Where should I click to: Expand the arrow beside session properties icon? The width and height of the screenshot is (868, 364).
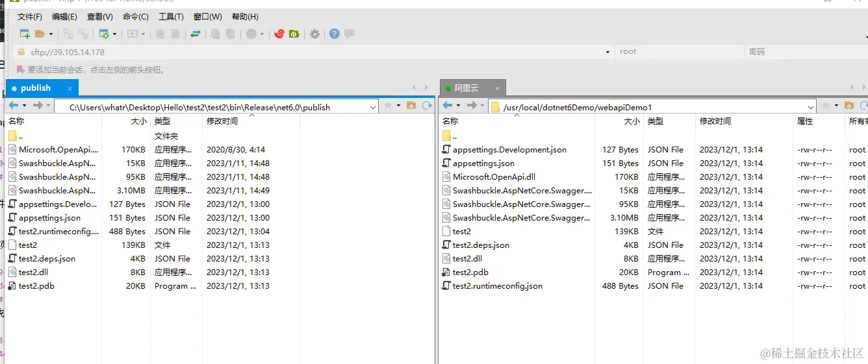[x=115, y=34]
